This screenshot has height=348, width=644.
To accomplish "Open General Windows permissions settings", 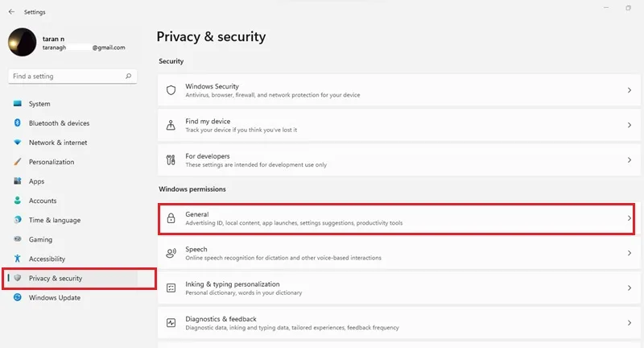I will click(x=396, y=218).
